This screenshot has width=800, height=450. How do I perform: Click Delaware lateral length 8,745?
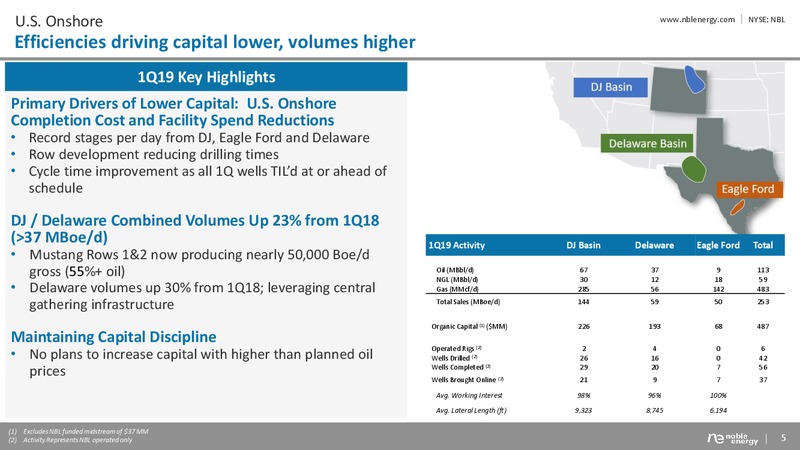coord(655,410)
